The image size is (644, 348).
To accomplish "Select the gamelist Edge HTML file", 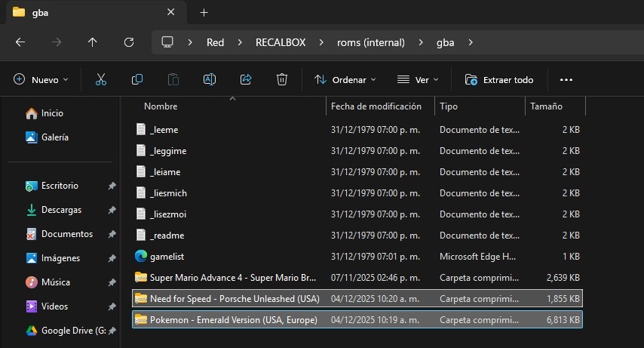I will tap(167, 256).
